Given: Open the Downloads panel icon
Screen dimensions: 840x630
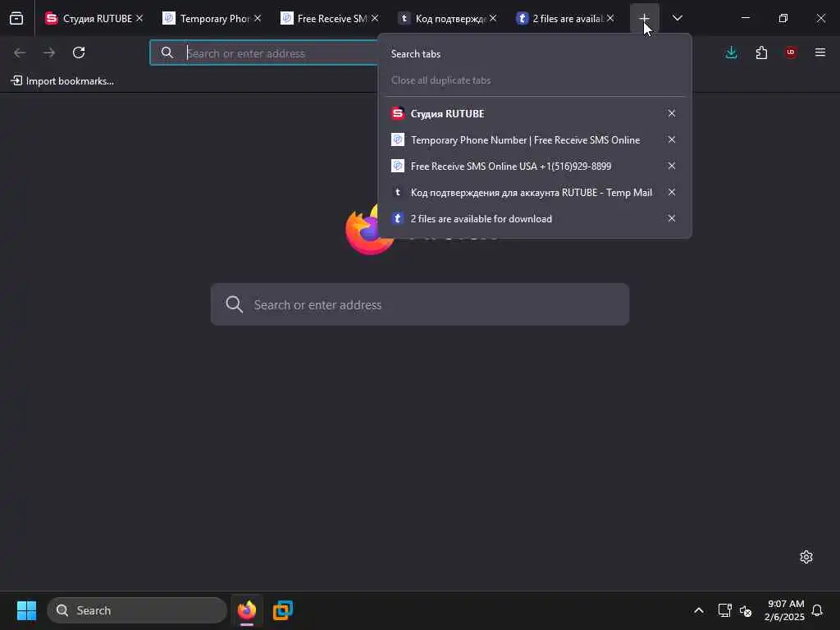Looking at the screenshot, I should click(x=731, y=52).
